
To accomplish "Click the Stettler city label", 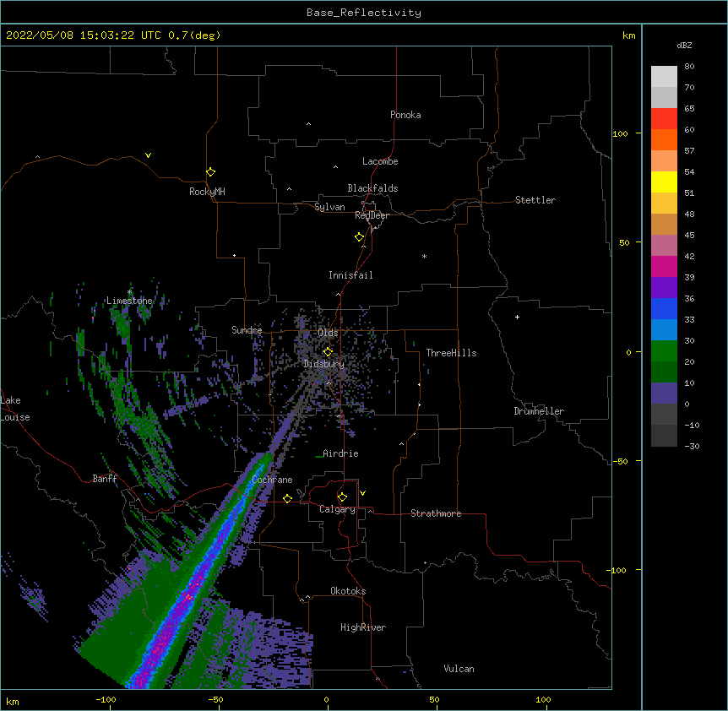I will click(535, 200).
